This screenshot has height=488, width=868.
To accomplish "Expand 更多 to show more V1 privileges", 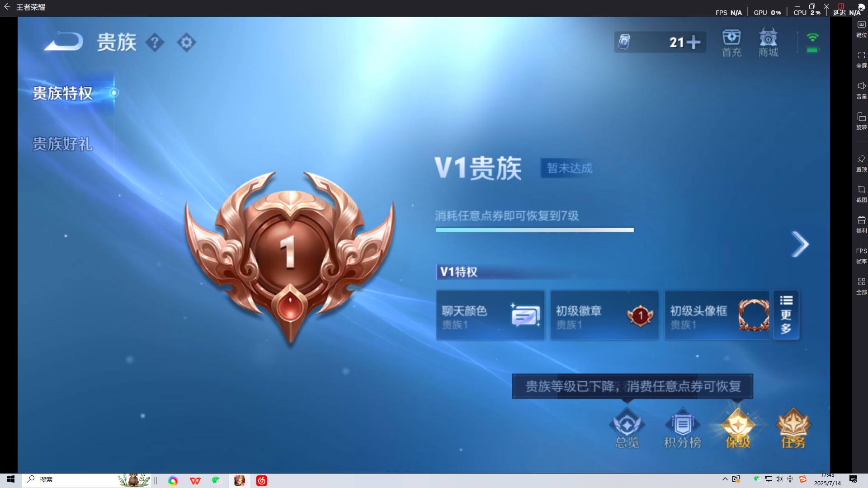I will point(786,315).
